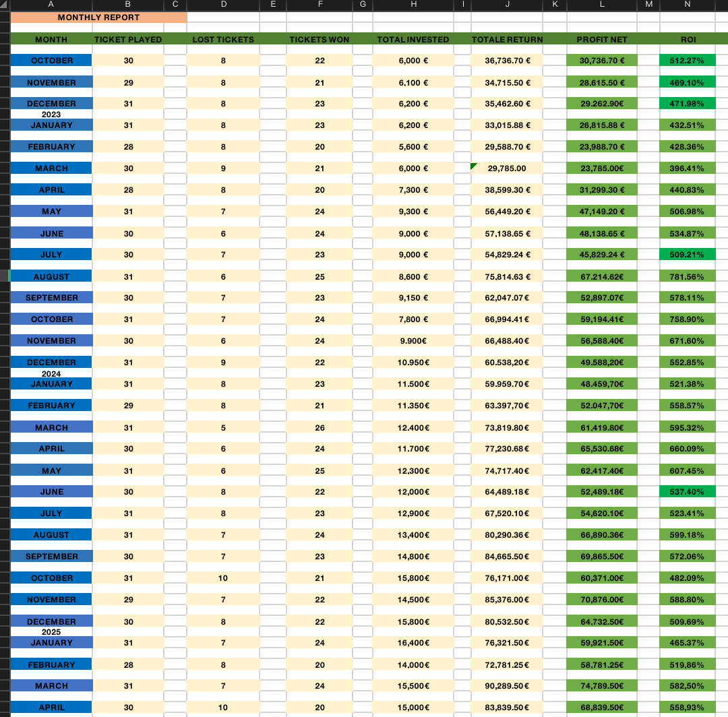Click SEPTEMBER month cell in 578.11% row
The height and width of the screenshot is (717, 728).
(51, 297)
